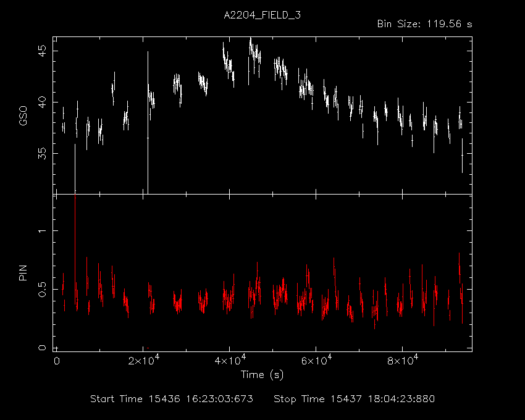Image resolution: width=525 pixels, height=420 pixels.
Task: Click the 6×10^4 time axis label
Action: (x=317, y=360)
